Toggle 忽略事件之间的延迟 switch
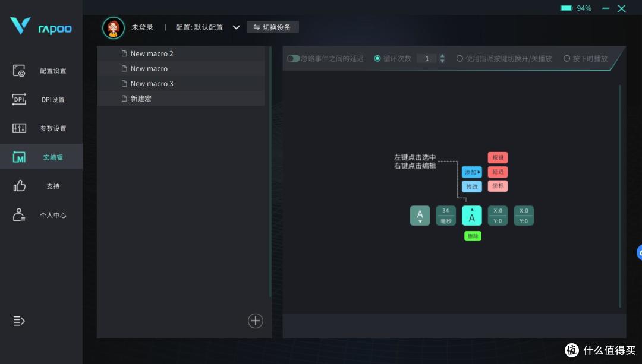Image resolution: width=642 pixels, height=364 pixels. pyautogui.click(x=293, y=58)
